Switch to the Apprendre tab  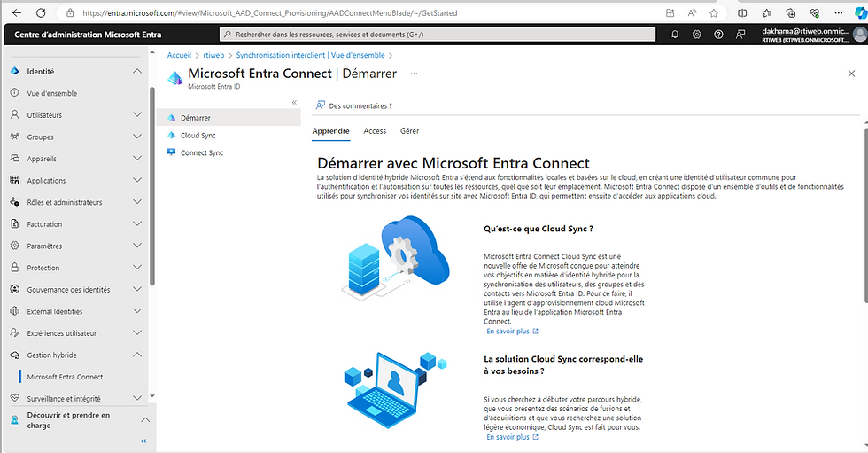[x=330, y=131]
